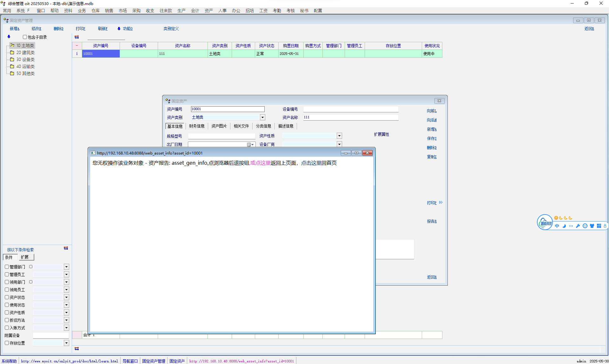
Task: Click the blue down arrow above category tree
Action: click(x=9, y=37)
